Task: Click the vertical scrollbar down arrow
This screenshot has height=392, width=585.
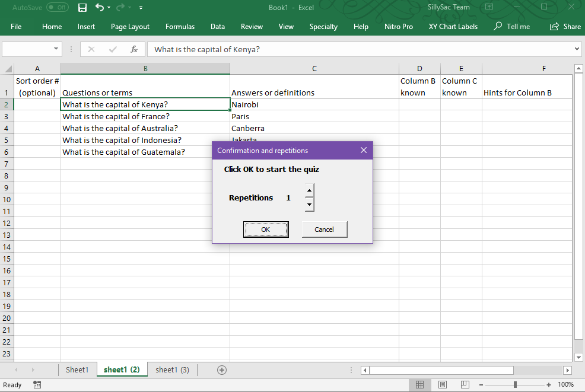Action: pyautogui.click(x=578, y=358)
